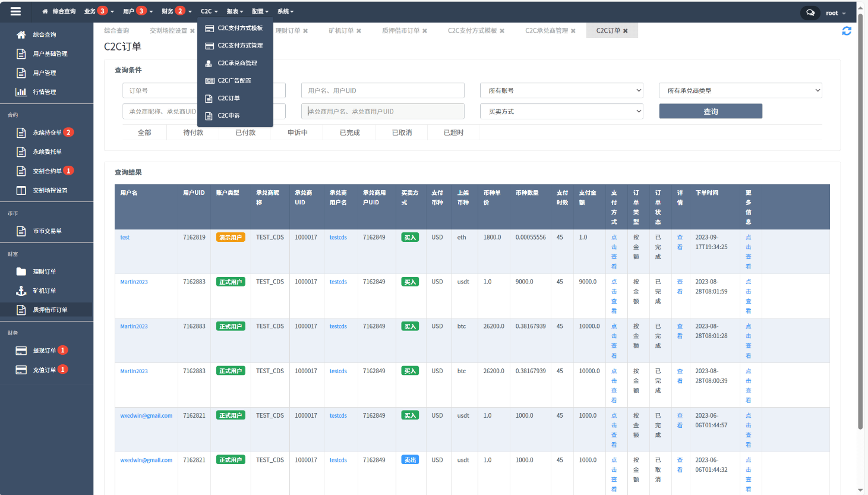The image size is (868, 495).
Task: Click the 提现订单 credit card icon
Action: click(x=21, y=351)
